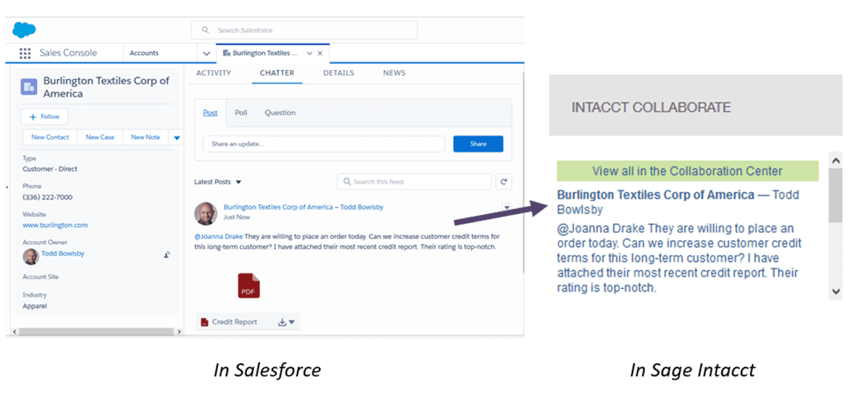Switch to the Details tab
The width and height of the screenshot is (868, 394).
pyautogui.click(x=338, y=73)
